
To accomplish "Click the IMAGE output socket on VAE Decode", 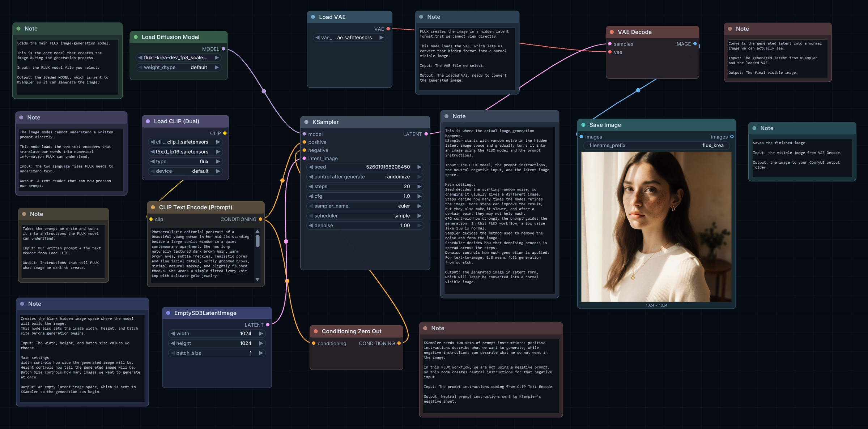I will coord(695,44).
